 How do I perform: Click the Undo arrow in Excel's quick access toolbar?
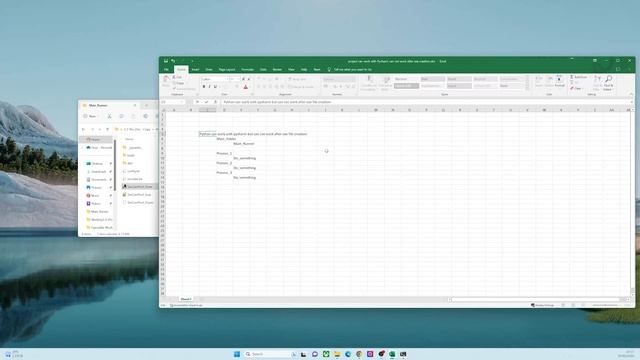tap(173, 61)
